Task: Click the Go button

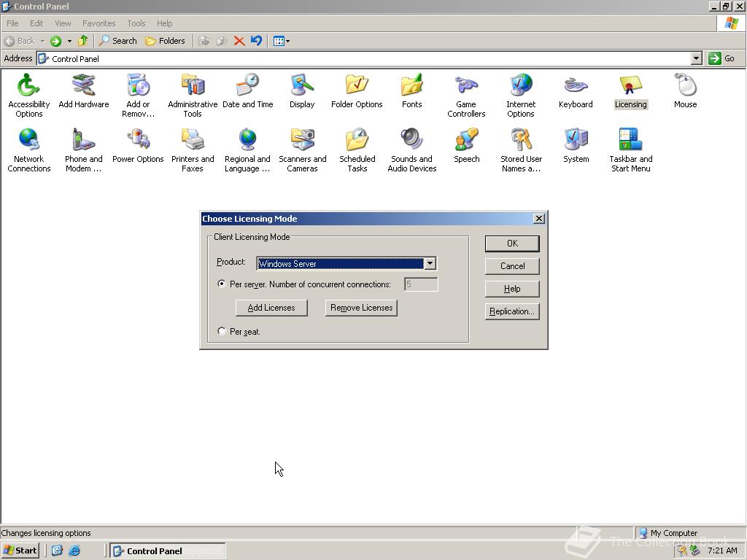Action: coord(721,58)
